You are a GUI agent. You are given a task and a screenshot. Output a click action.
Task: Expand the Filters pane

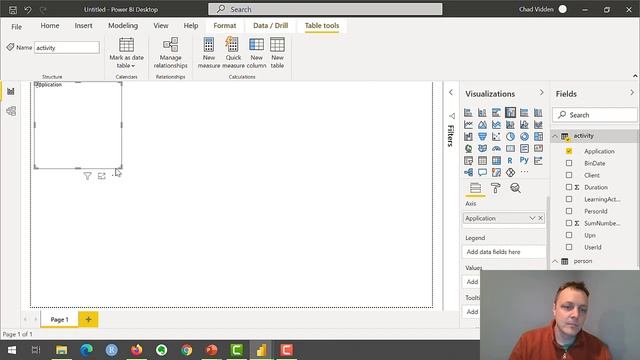coord(451,93)
